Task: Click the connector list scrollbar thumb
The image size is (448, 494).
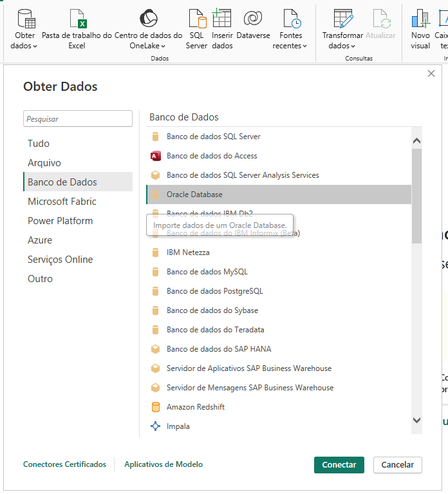Action: click(x=417, y=196)
